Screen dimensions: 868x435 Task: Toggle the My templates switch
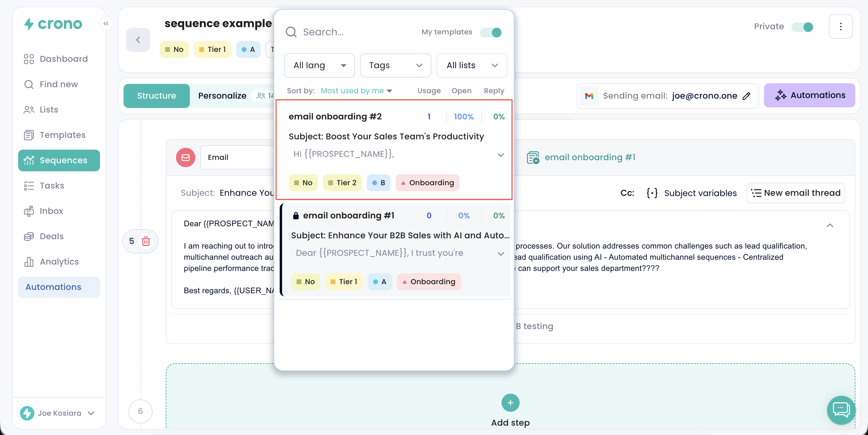(x=491, y=32)
